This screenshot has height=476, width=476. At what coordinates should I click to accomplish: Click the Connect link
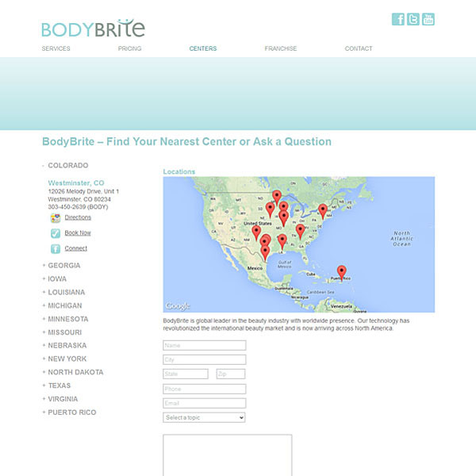pyautogui.click(x=76, y=248)
